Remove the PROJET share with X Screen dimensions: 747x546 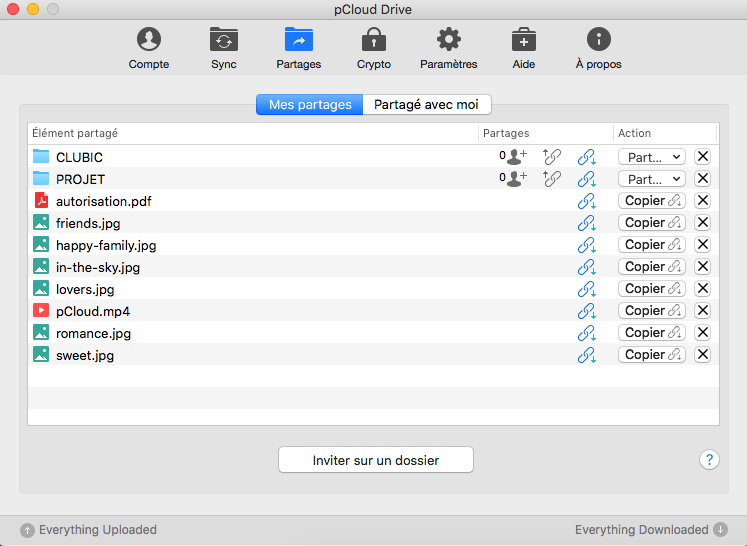pyautogui.click(x=703, y=178)
